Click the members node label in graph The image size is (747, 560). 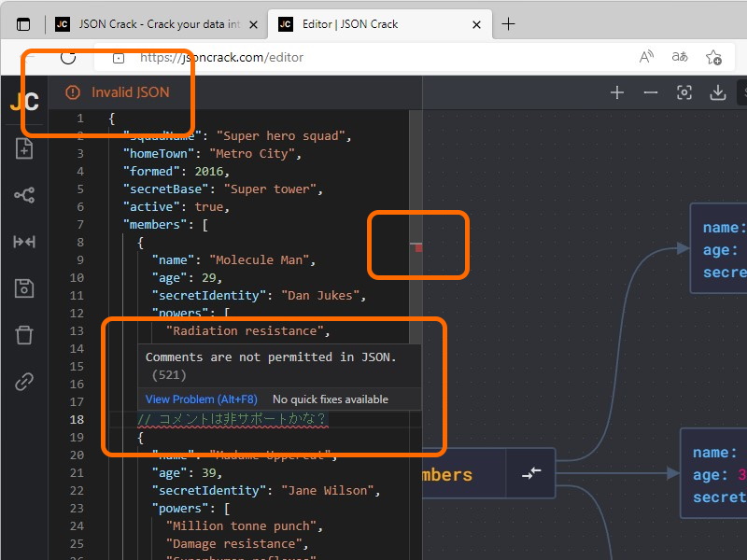tap(447, 475)
